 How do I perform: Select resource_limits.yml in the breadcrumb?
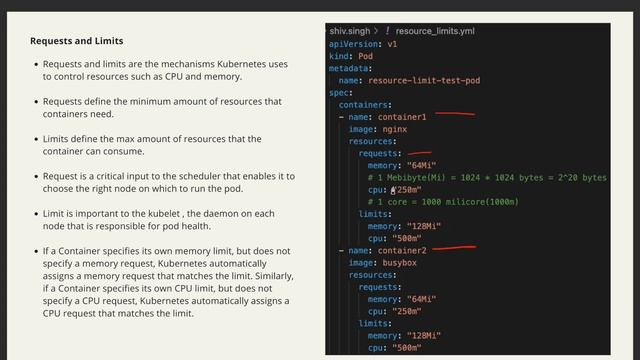point(435,31)
